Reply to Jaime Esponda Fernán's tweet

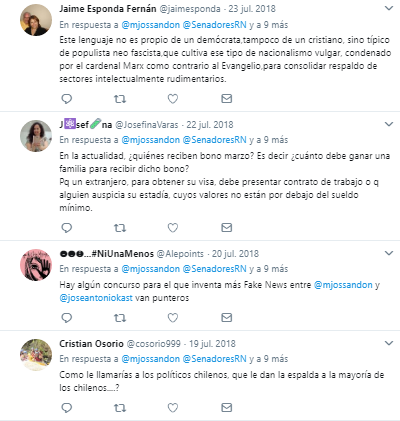pos(67,99)
